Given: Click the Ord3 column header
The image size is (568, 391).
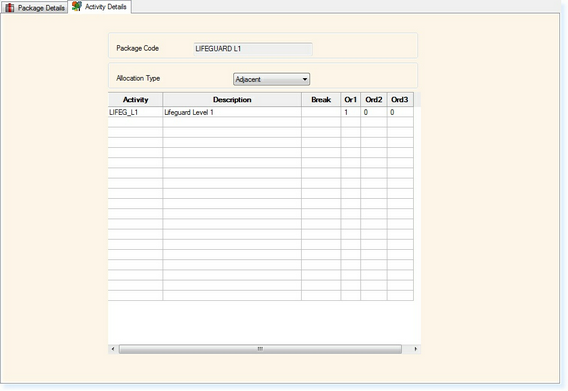Looking at the screenshot, I should click(x=400, y=100).
